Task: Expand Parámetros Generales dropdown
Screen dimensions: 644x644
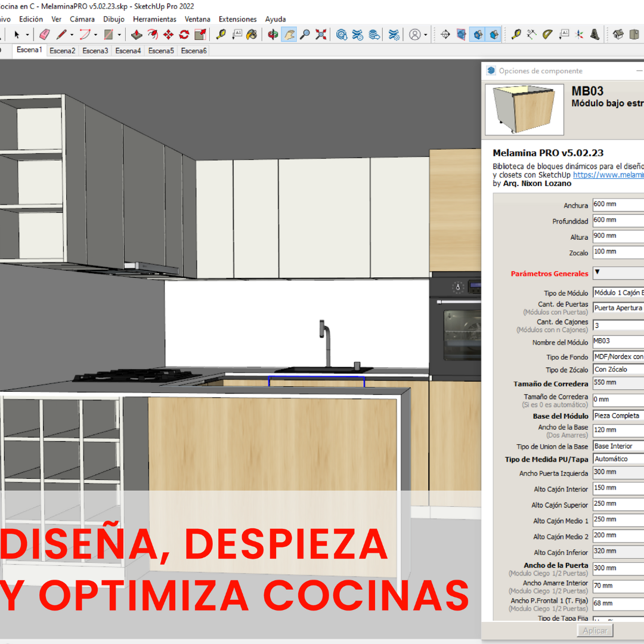Action: click(x=618, y=273)
